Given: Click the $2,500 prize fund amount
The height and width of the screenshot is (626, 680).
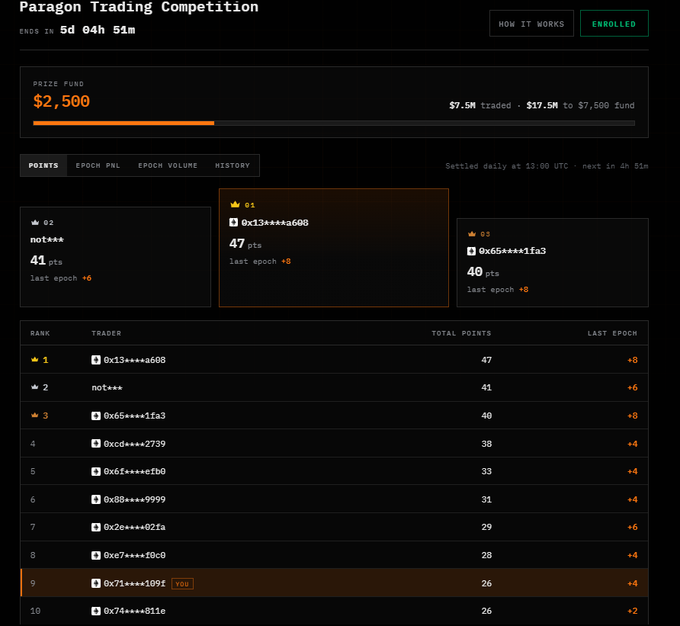Looking at the screenshot, I should (x=62, y=102).
